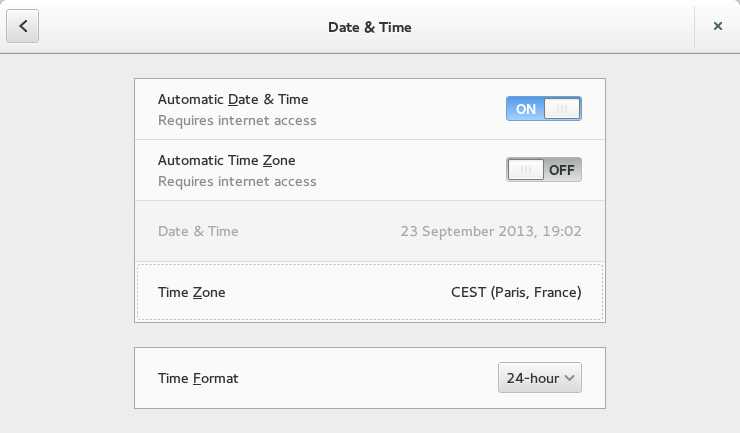Click Requires internet access under Automatic Time Zone
The width and height of the screenshot is (740, 433).
click(x=237, y=182)
